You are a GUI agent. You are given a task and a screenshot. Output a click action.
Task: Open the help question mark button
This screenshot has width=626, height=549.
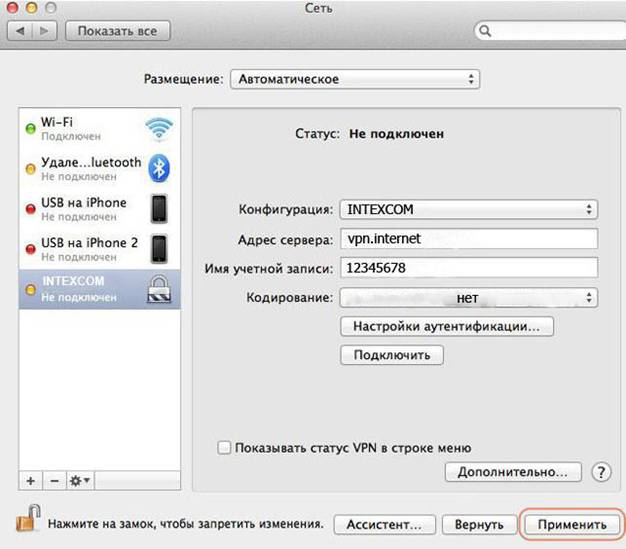[x=601, y=471]
